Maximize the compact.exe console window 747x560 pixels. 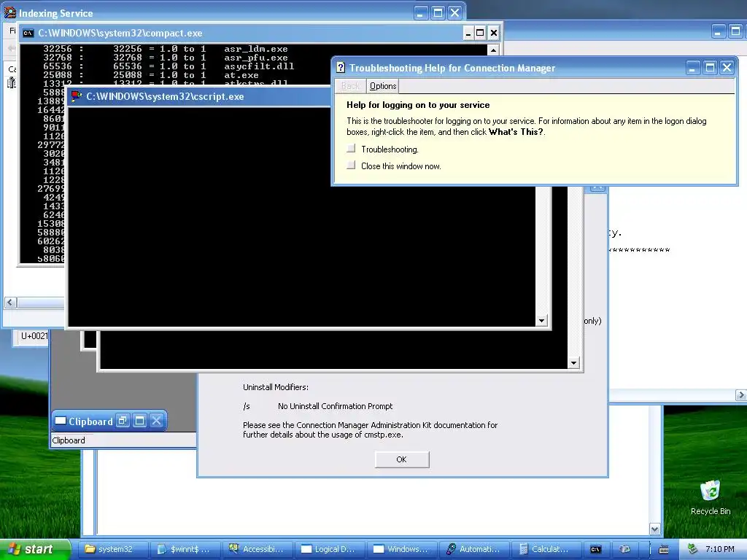pyautogui.click(x=480, y=33)
